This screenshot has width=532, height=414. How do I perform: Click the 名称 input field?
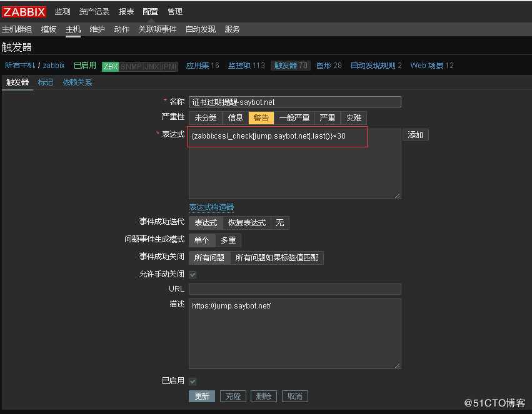(295, 102)
